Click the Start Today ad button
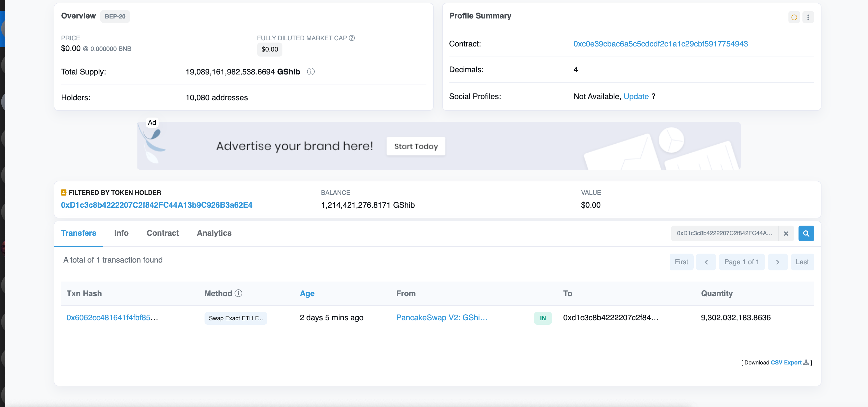 [x=416, y=146]
